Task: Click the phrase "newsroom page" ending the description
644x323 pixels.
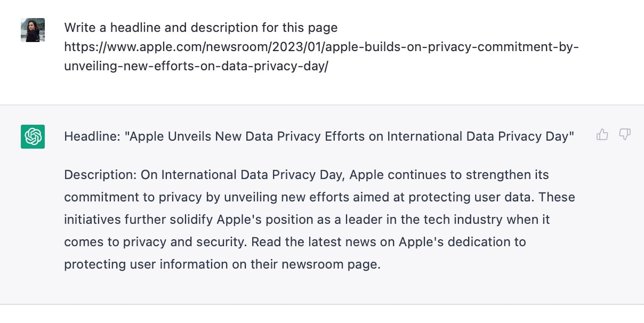Action: point(331,264)
